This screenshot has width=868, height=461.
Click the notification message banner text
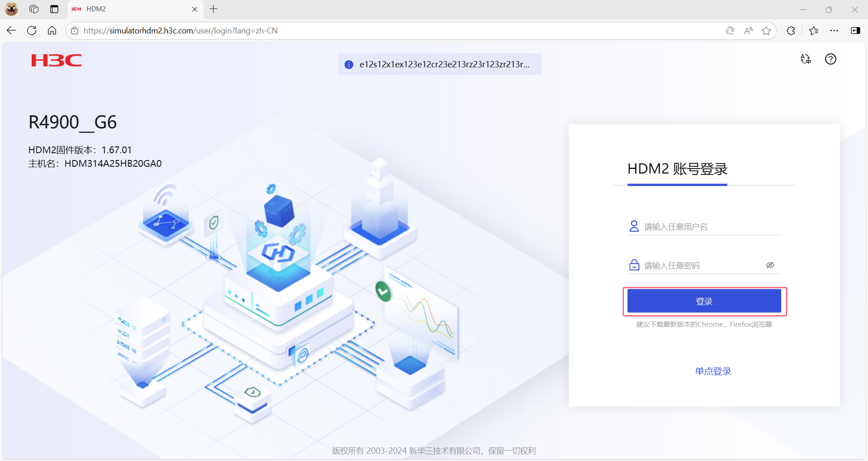[x=444, y=64]
